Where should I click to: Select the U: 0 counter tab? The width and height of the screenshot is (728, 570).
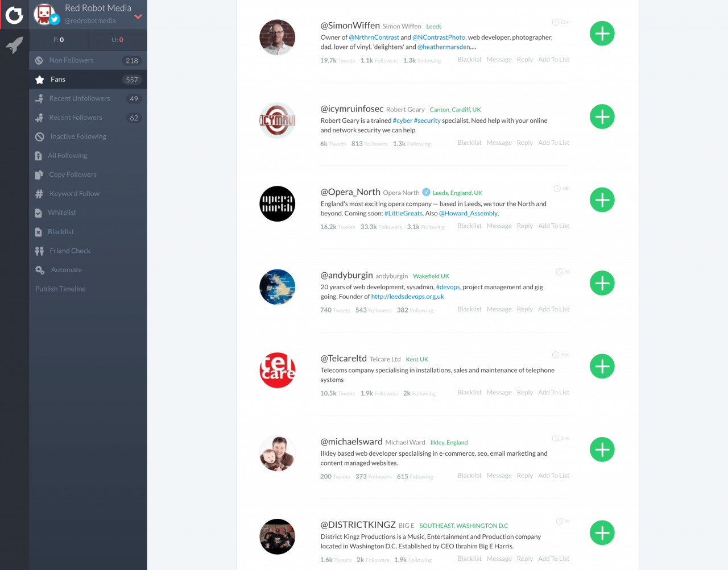(118, 40)
